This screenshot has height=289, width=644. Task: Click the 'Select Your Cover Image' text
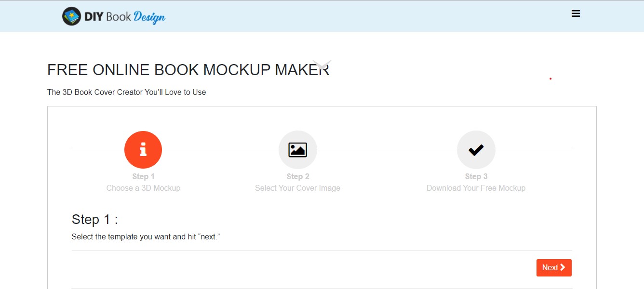pyautogui.click(x=298, y=188)
